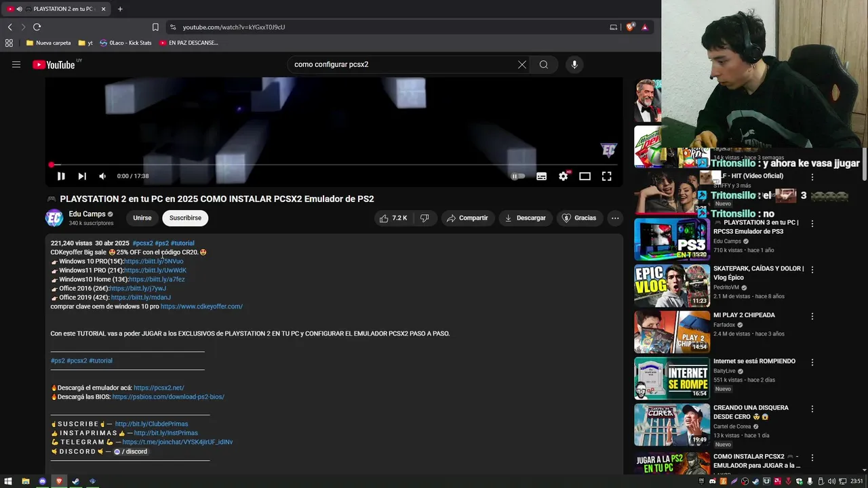The width and height of the screenshot is (868, 488).
Task: Open the Windows Start menu
Action: click(8, 481)
